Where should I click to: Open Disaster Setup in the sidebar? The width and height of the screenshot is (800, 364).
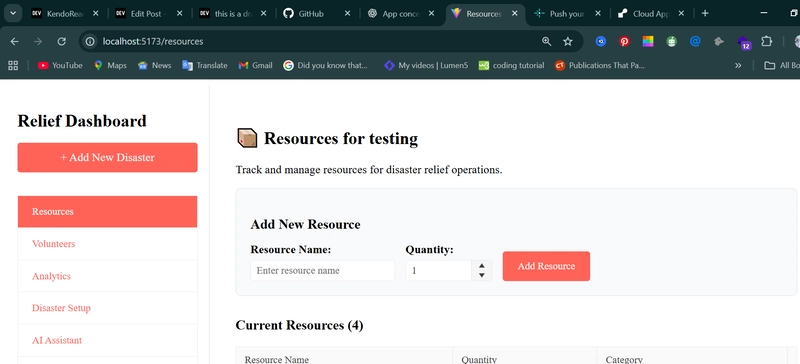click(107, 308)
